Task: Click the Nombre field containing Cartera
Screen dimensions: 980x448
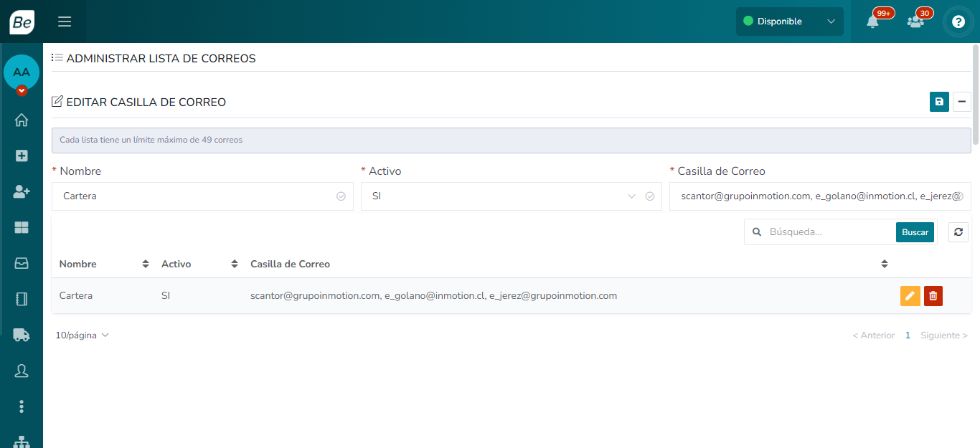Action: tap(202, 196)
